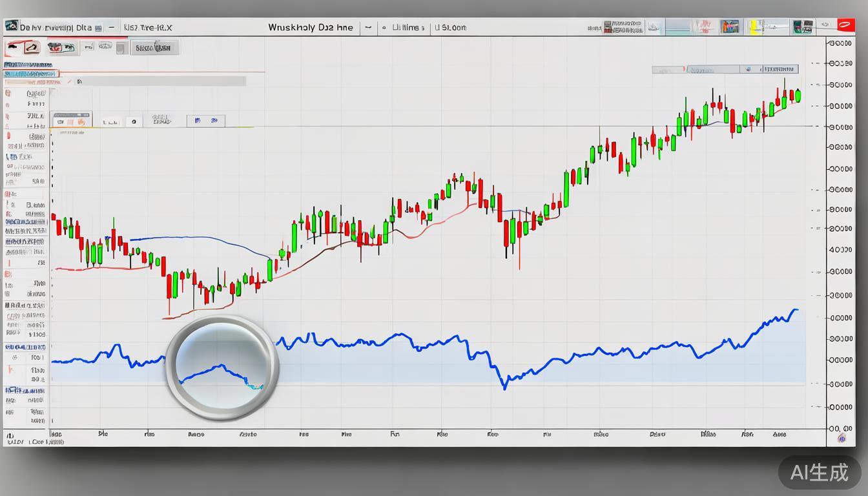Click the app logo icon in title bar
Screen dimensions: 868x496
tap(11, 26)
